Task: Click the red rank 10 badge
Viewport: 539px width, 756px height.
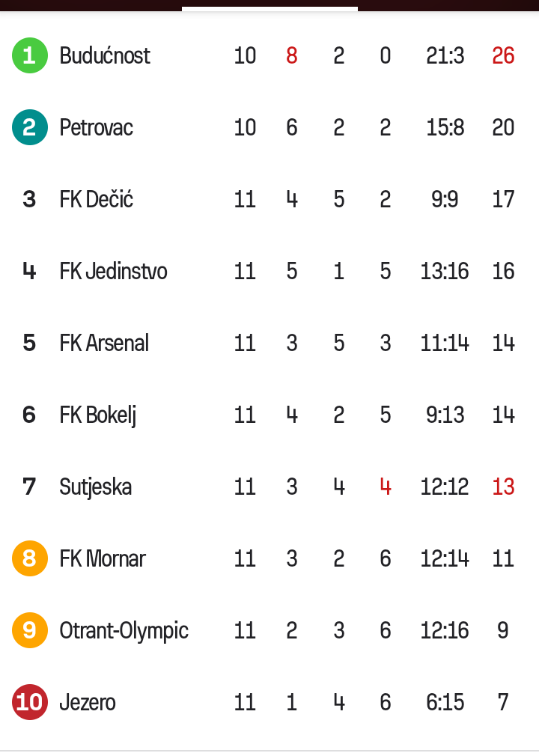Action: coord(29,702)
